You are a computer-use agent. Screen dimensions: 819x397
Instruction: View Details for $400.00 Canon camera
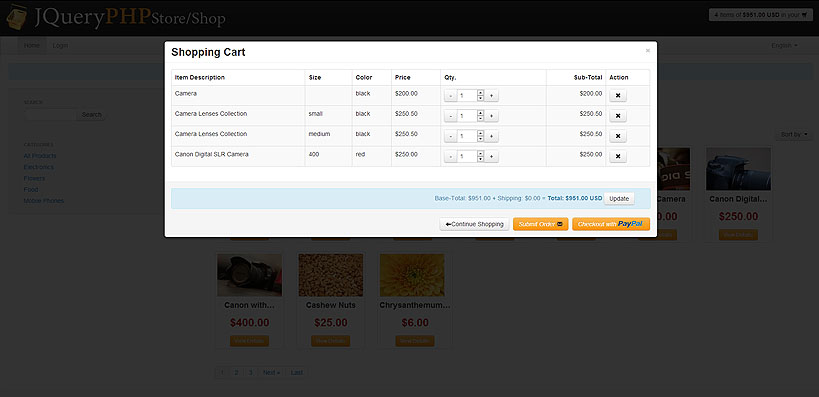click(249, 341)
